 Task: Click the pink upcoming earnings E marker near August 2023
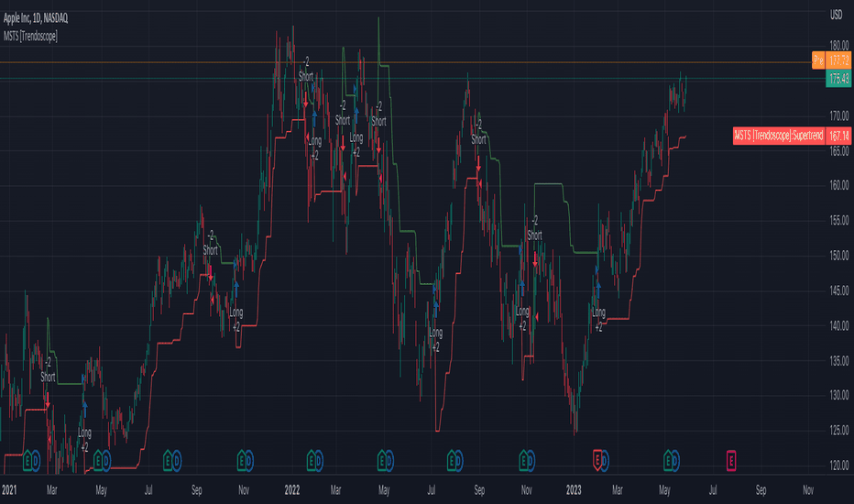[731, 460]
